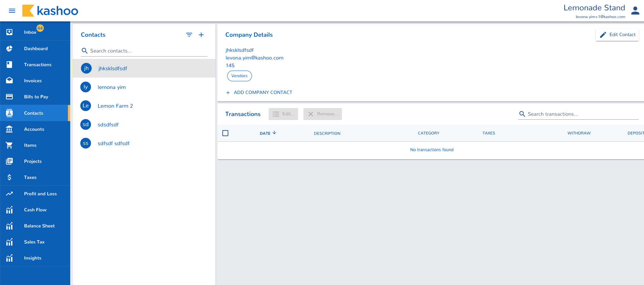Click the Inbox icon in sidebar
Screen dimensions: 644x285
pos(9,32)
